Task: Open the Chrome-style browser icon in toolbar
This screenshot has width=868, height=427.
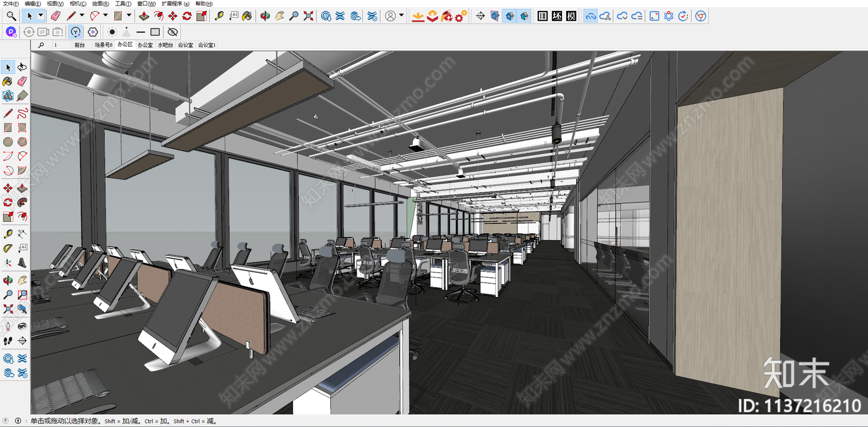Action: (701, 16)
